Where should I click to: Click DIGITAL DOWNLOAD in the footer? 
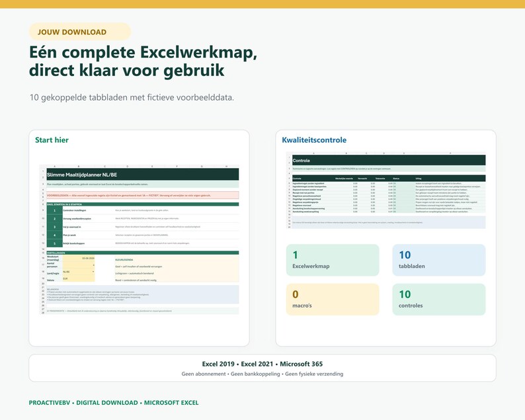pos(107,403)
